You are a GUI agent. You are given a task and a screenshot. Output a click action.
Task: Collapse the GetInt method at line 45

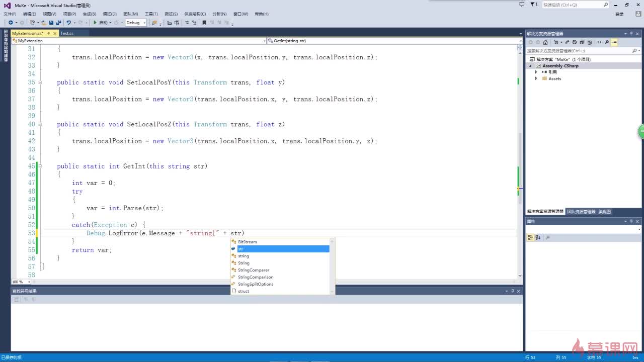40,166
